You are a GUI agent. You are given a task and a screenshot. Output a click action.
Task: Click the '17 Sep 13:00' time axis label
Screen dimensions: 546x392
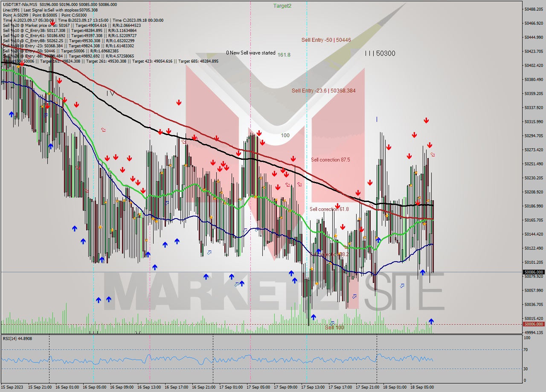tap(313, 387)
